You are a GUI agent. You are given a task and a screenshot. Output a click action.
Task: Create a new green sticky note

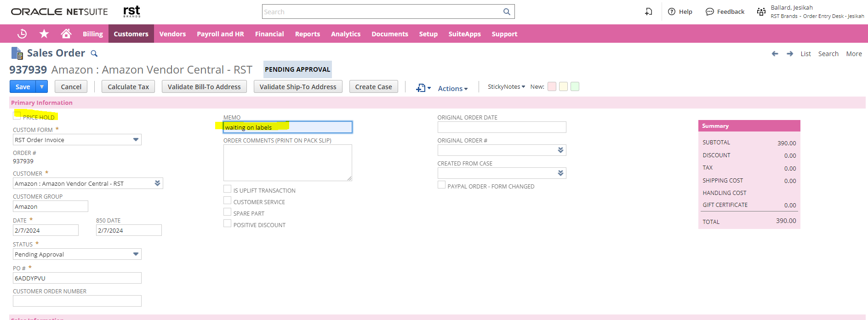(575, 86)
